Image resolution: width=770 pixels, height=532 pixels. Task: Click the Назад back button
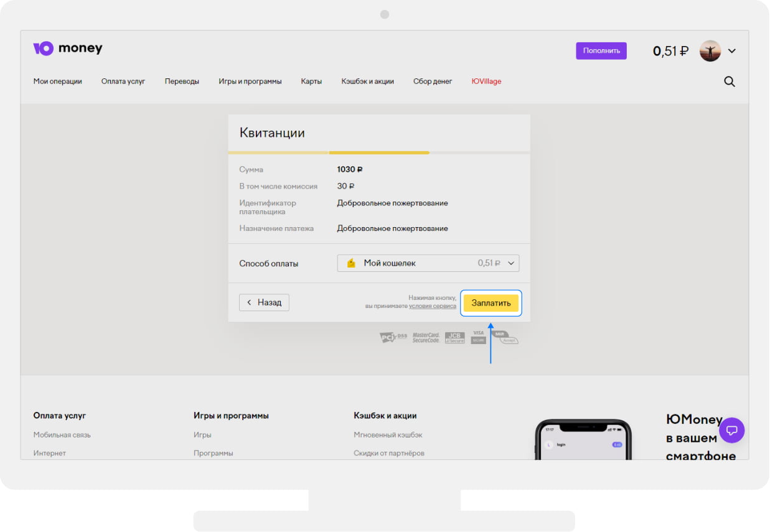point(264,302)
